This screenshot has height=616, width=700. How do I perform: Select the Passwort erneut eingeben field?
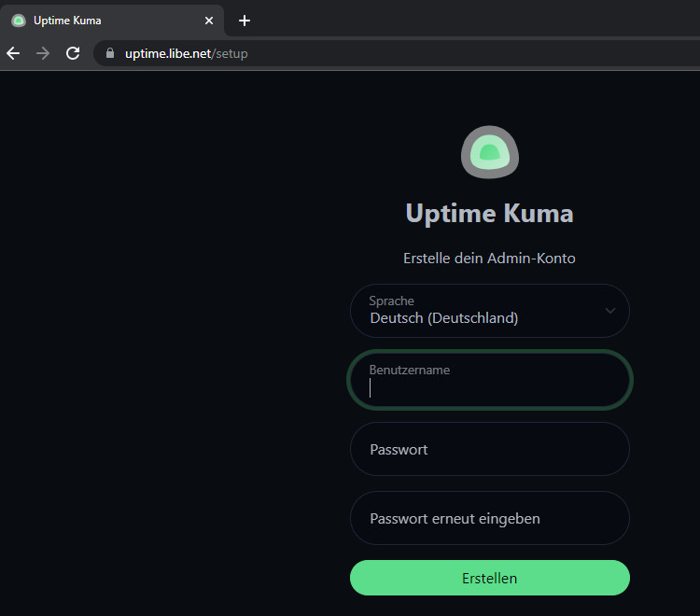(x=489, y=518)
